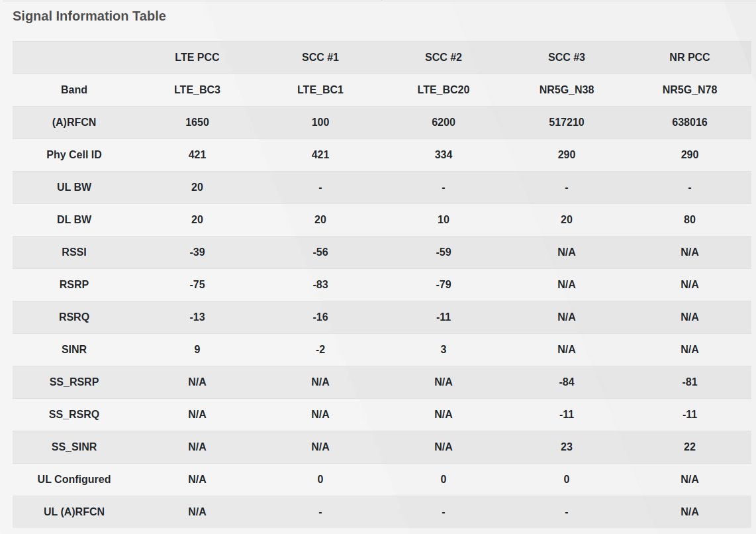Image resolution: width=756 pixels, height=534 pixels.
Task: Click the ARFCN value 638016
Action: tap(690, 123)
